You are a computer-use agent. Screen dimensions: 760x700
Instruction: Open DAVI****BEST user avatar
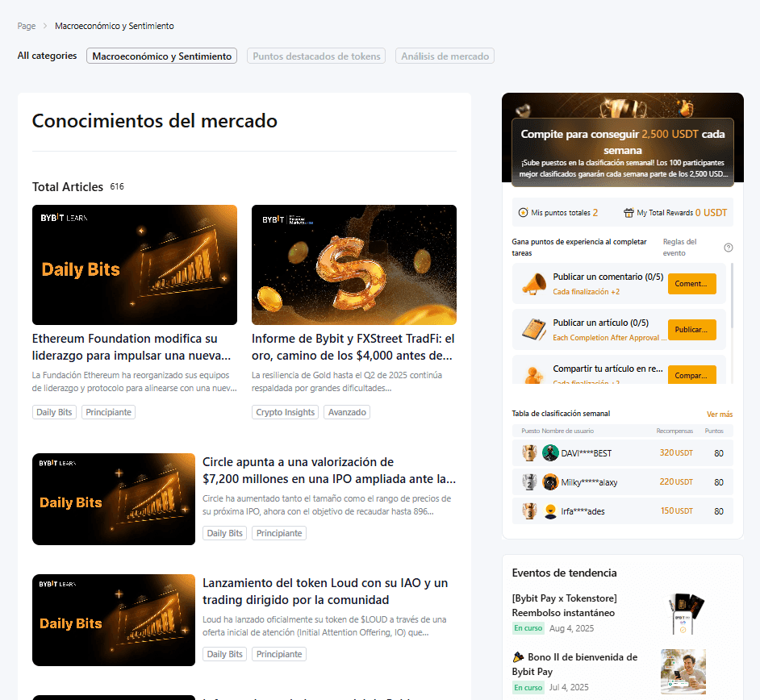pos(550,453)
